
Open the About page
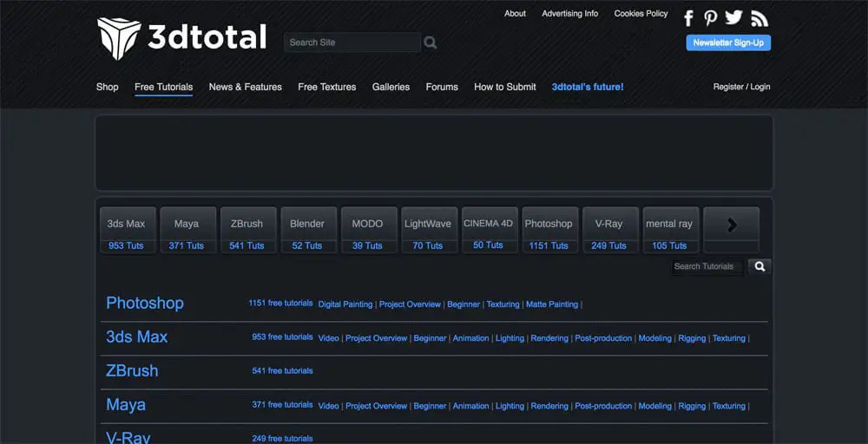click(515, 13)
